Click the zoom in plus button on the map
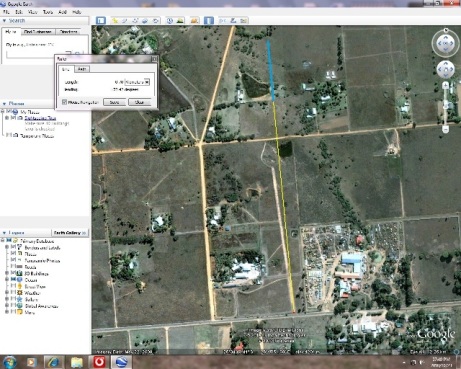Screen dimensions: 461x369 point(445,86)
